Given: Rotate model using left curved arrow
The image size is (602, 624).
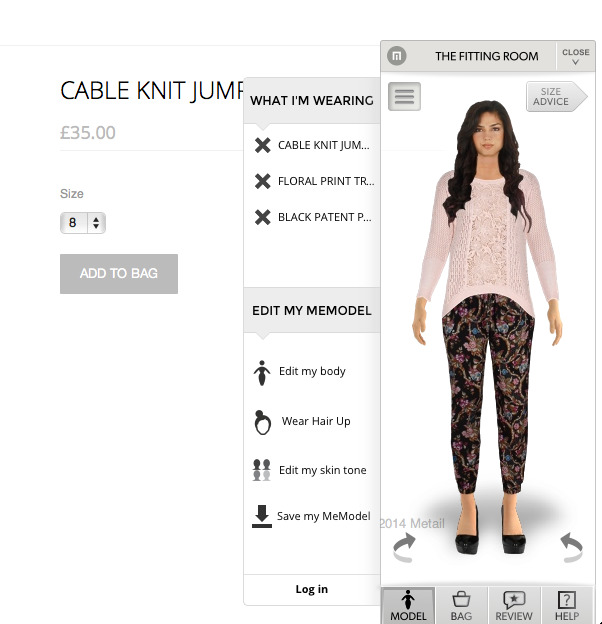Looking at the screenshot, I should (404, 548).
